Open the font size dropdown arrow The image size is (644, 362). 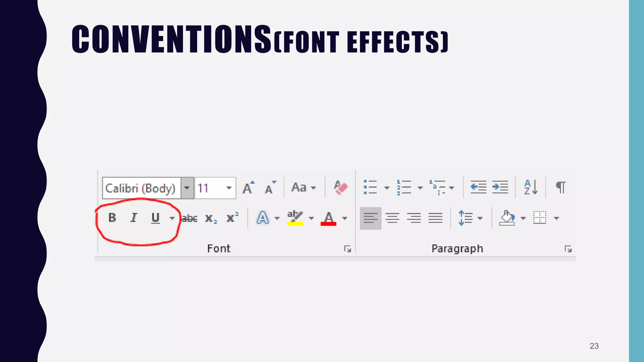tap(229, 188)
